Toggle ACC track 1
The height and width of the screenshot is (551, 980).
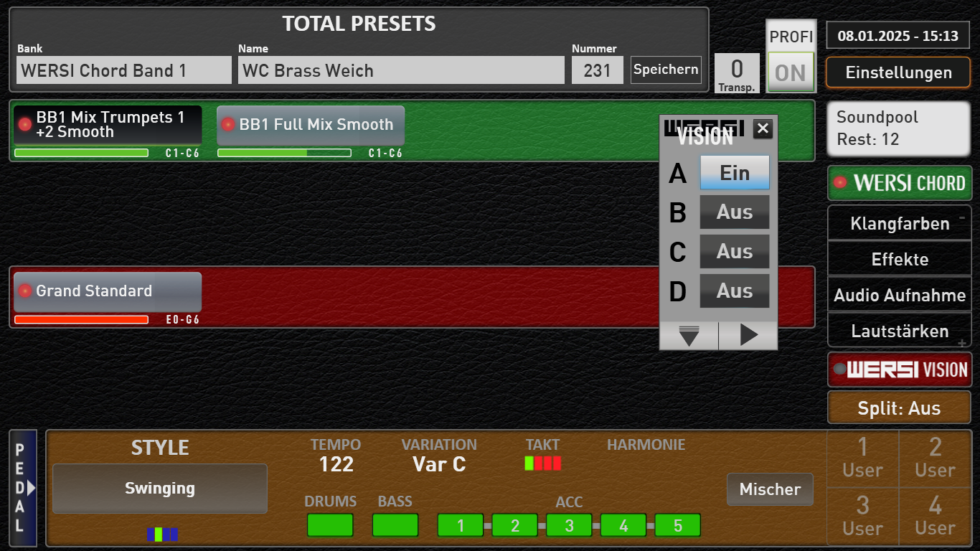coord(461,525)
